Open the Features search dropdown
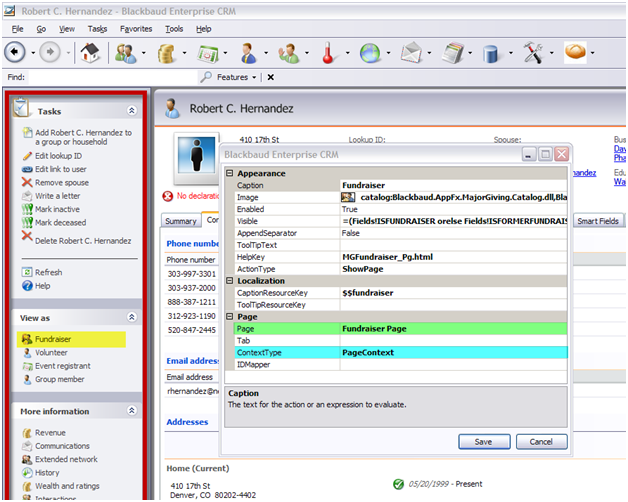The width and height of the screenshot is (628, 502). 254,77
